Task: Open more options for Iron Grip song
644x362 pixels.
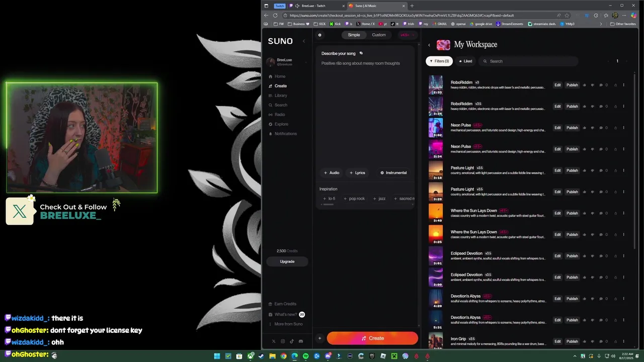Action: tap(623, 341)
